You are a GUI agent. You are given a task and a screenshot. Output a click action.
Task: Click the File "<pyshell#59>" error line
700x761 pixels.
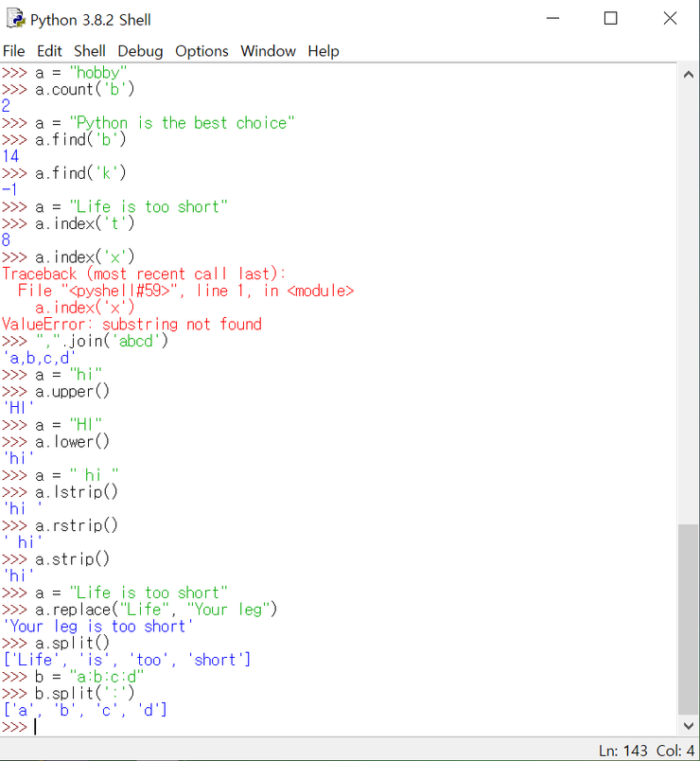(185, 291)
